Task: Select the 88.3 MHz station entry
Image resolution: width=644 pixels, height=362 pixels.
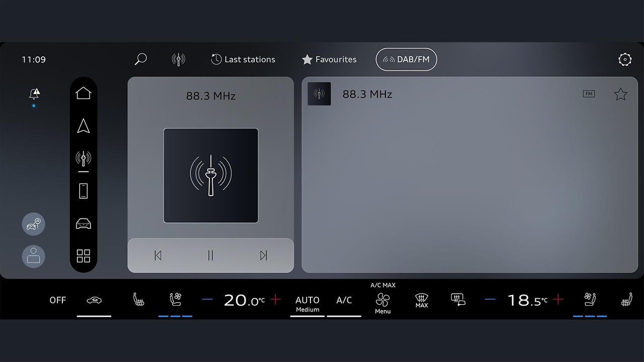Action: [367, 94]
